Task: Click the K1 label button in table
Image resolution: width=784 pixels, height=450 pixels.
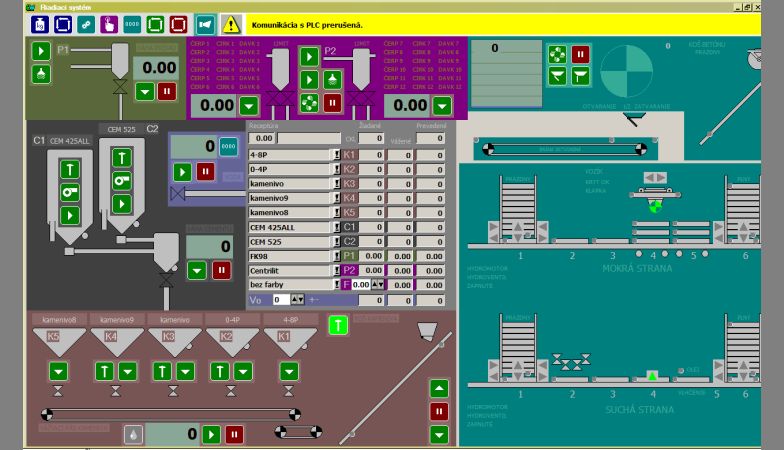Action: (x=350, y=155)
